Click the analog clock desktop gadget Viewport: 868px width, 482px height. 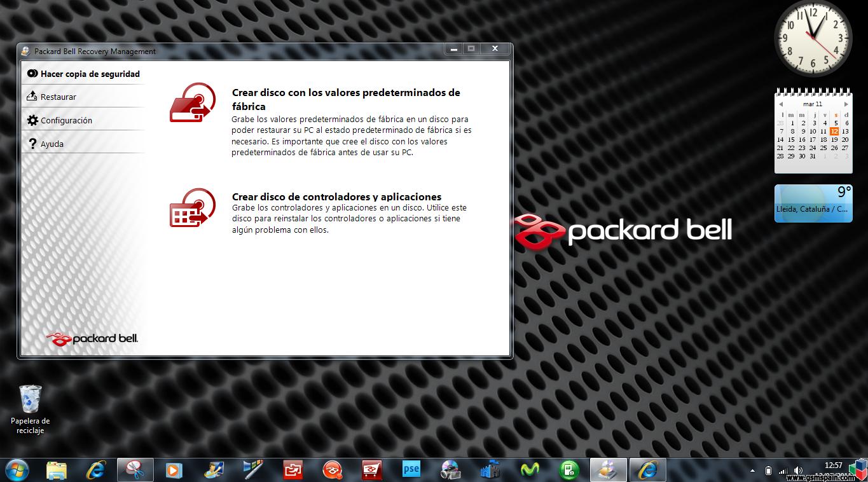813,38
